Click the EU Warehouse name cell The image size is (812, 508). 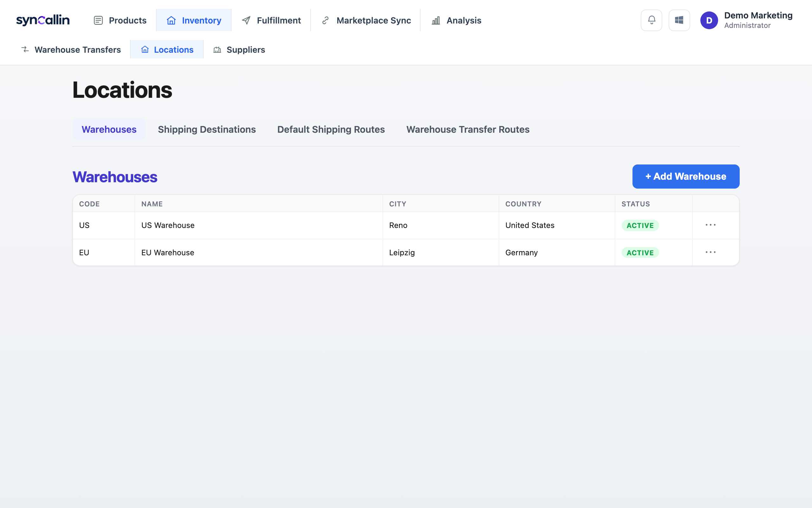pyautogui.click(x=259, y=252)
